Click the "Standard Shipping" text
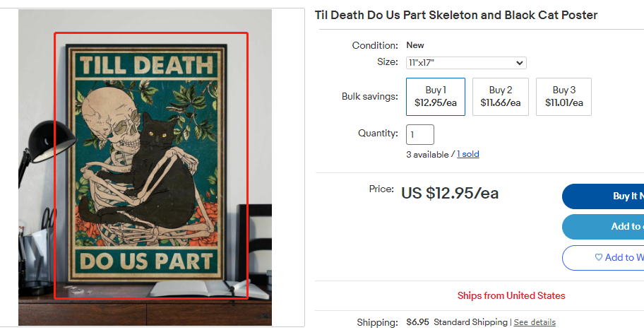 [x=470, y=322]
